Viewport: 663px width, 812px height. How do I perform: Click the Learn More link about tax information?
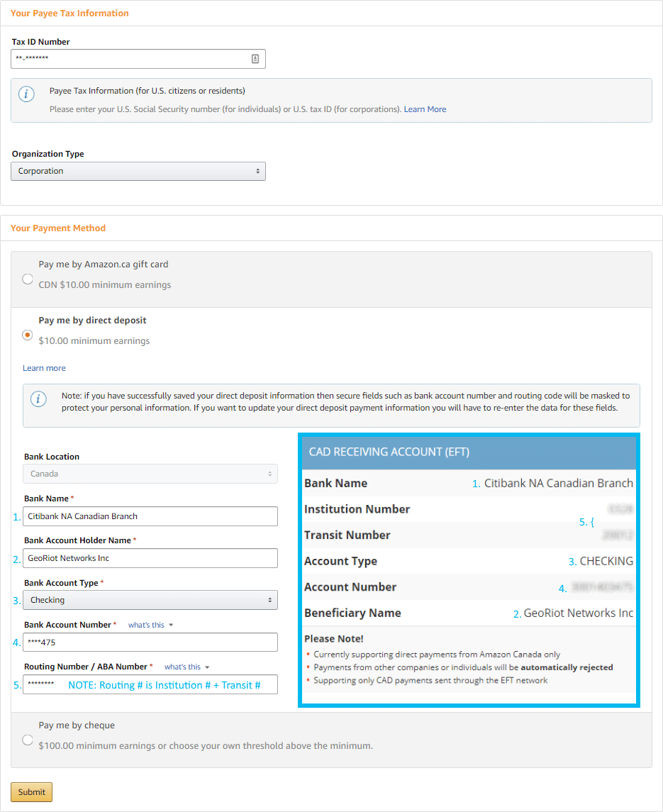[x=425, y=109]
